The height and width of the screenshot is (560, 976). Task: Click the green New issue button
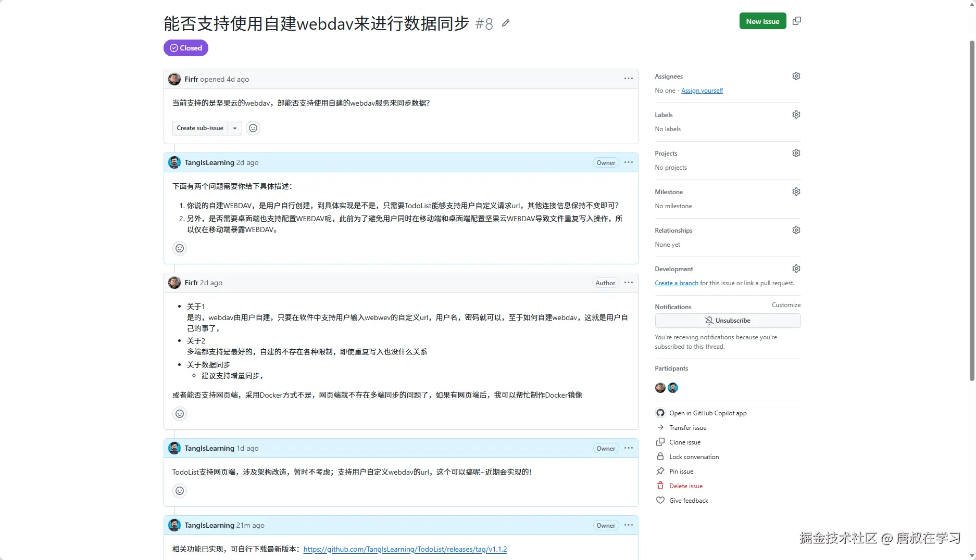point(762,21)
